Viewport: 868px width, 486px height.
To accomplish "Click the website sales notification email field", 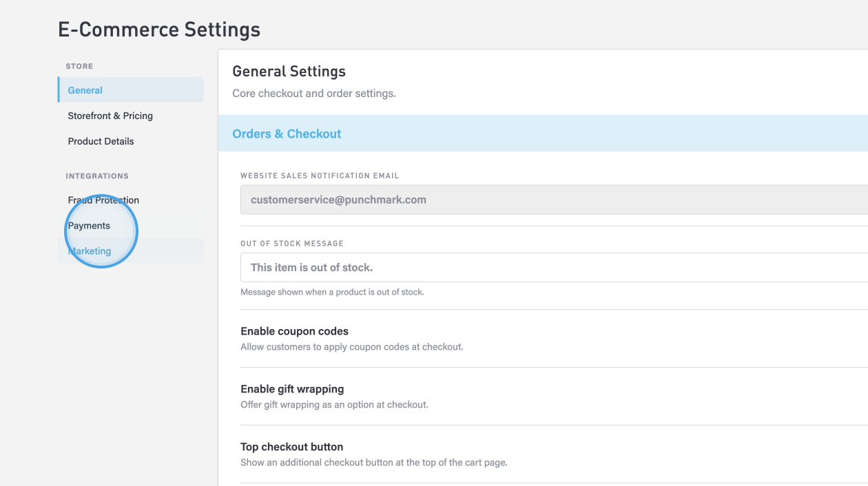I will [x=551, y=200].
